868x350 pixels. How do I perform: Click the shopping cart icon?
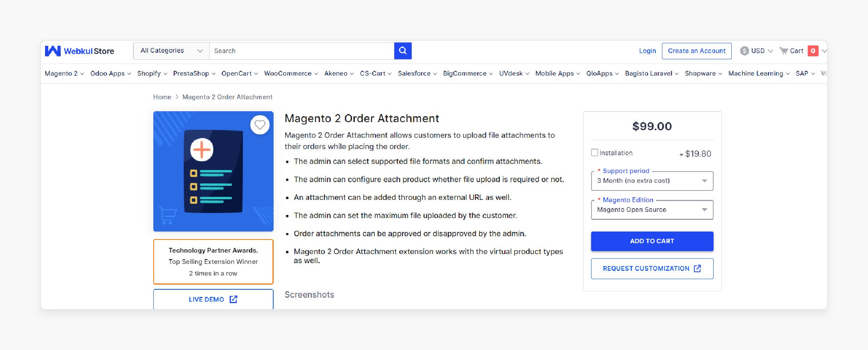click(784, 51)
